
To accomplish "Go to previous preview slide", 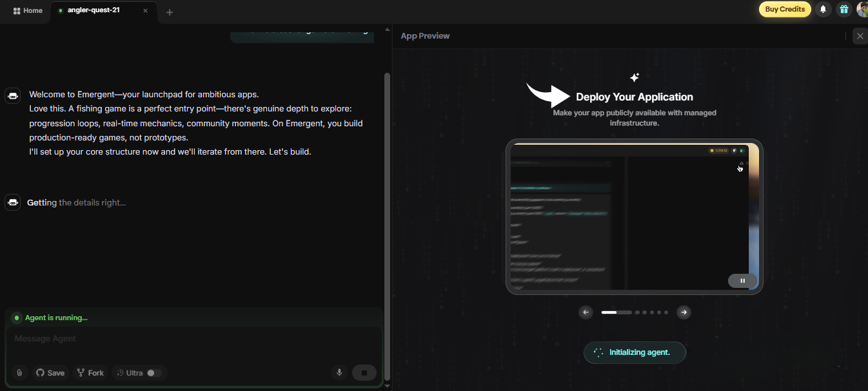I will 586,312.
